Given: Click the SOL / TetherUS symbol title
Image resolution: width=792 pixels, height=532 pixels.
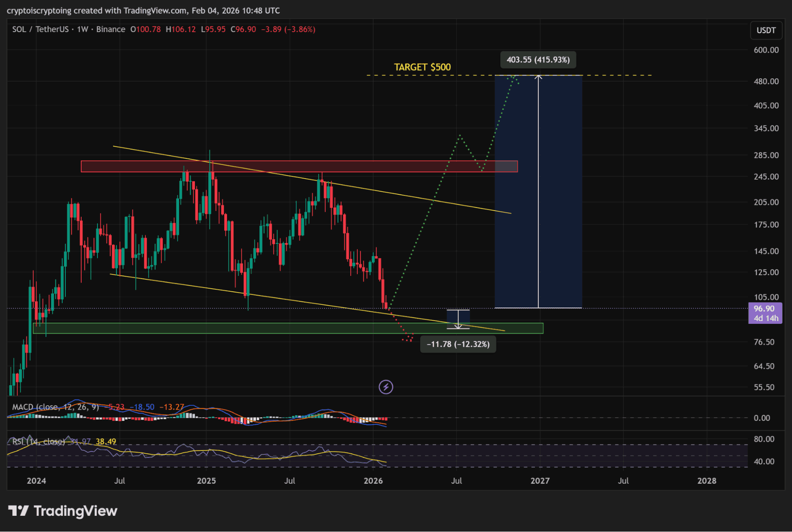Looking at the screenshot, I should tap(40, 29).
